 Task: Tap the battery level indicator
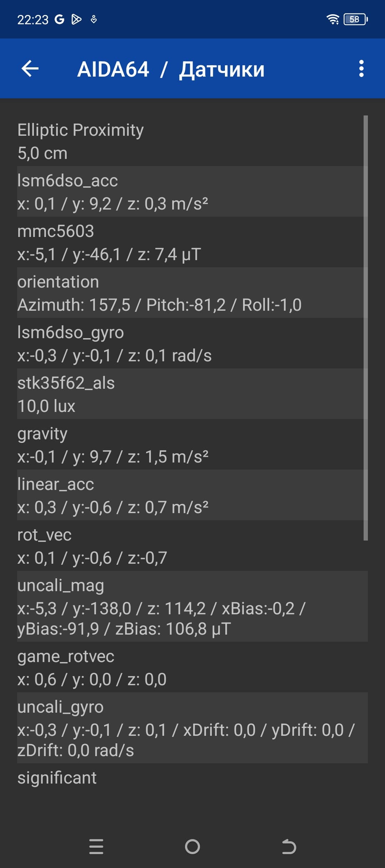tap(355, 19)
